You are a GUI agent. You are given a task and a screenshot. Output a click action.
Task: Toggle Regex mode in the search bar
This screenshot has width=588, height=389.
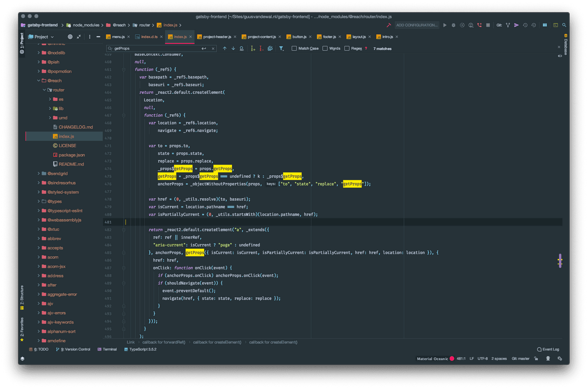tap(347, 48)
